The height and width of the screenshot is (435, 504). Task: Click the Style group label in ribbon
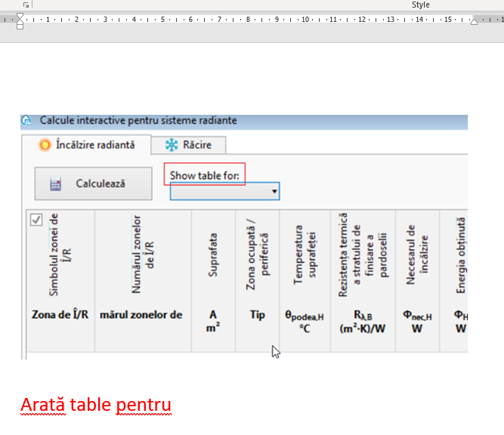421,5
